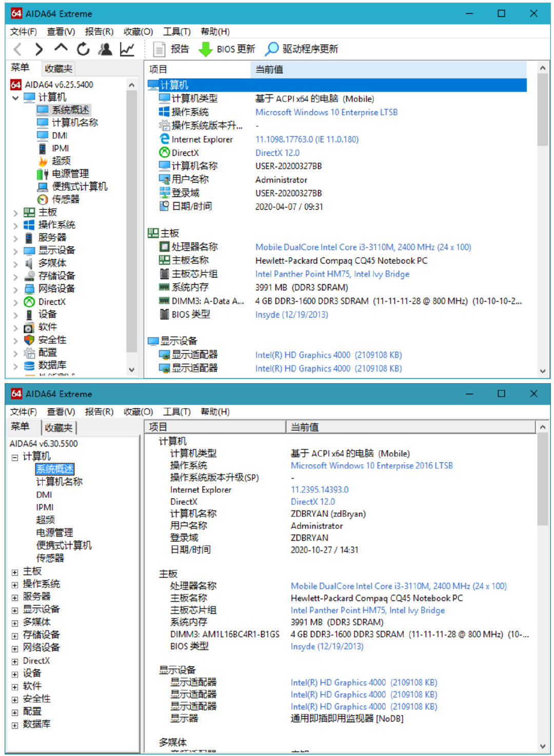Select the 超频 flame icon in the v6.25 tree
Viewport: 554px width, 756px height.
[43, 161]
